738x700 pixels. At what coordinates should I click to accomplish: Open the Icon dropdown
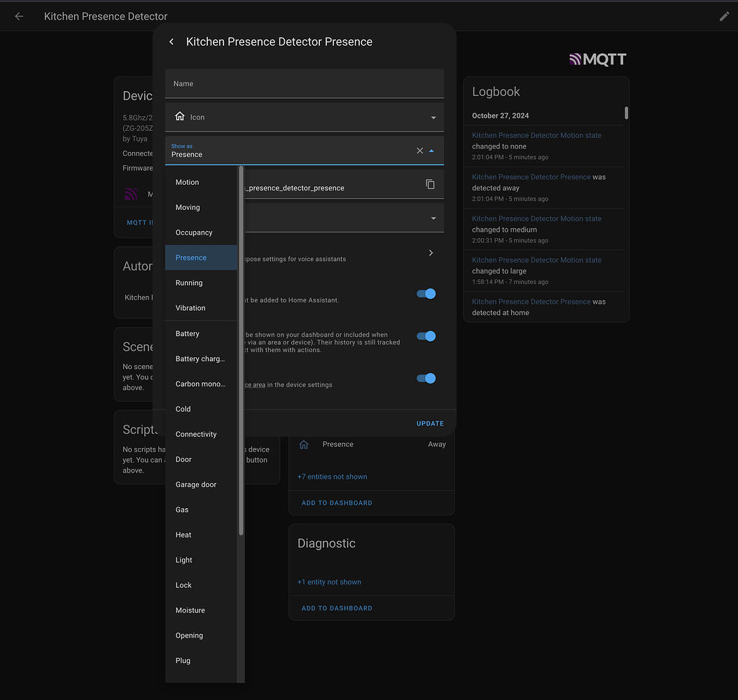[433, 118]
